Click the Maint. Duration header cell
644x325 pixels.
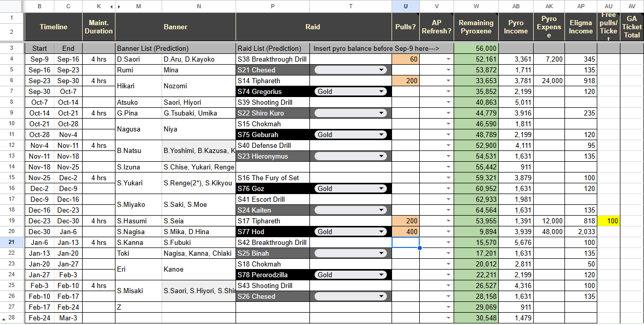(x=99, y=27)
